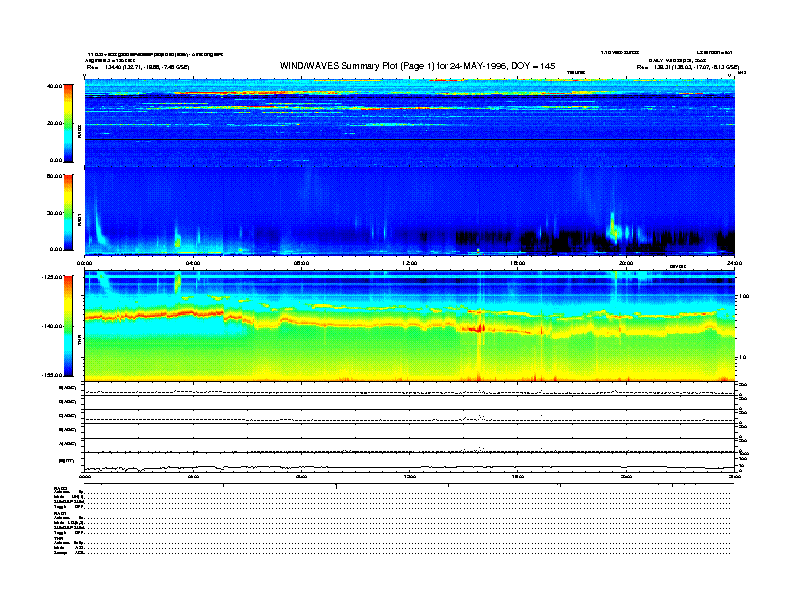Click the topmost (ADC) dashed line panel
Image resolution: width=792 pixels, height=612 pixels.
point(410,388)
